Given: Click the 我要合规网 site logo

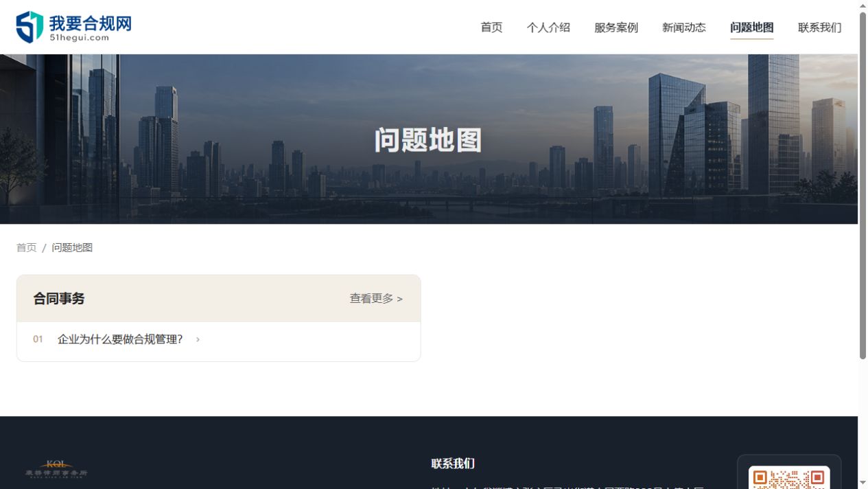Looking at the screenshot, I should click(x=73, y=27).
